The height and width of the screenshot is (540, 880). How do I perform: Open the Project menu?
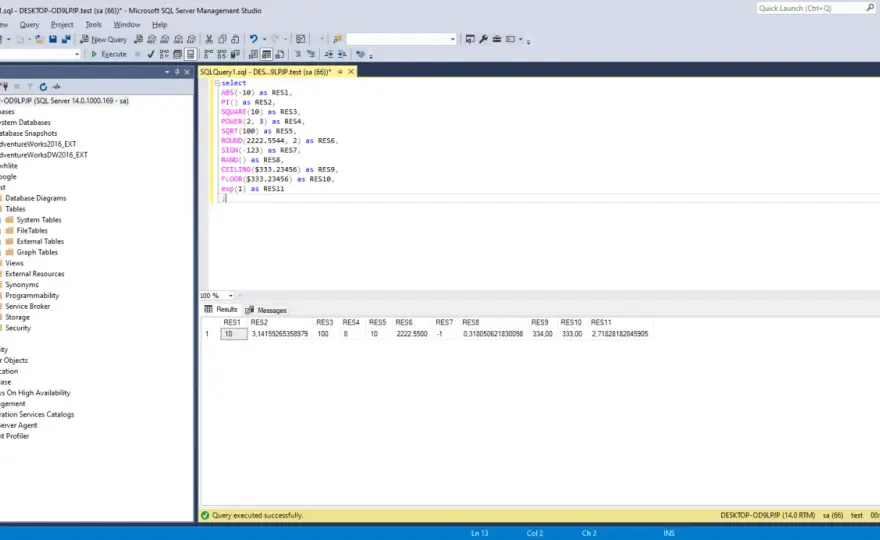(x=62, y=25)
